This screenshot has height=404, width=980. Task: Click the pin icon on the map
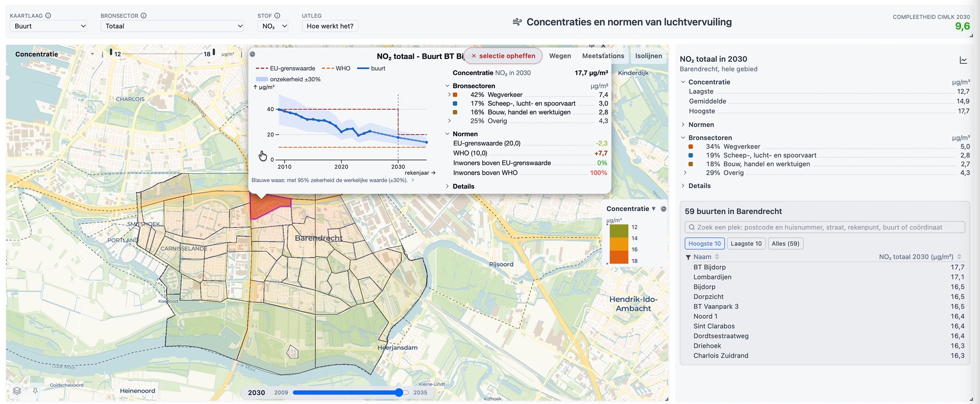pyautogui.click(x=35, y=391)
